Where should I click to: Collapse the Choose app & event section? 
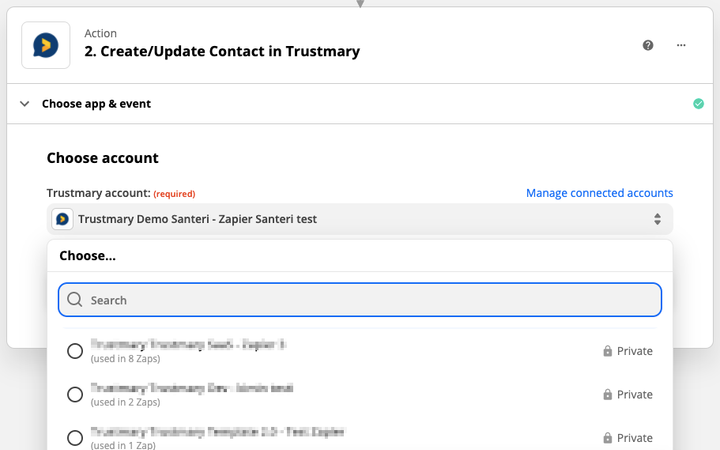pyautogui.click(x=25, y=104)
